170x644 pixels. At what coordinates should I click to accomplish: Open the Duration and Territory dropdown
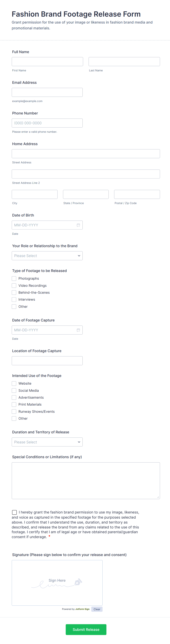click(x=47, y=442)
